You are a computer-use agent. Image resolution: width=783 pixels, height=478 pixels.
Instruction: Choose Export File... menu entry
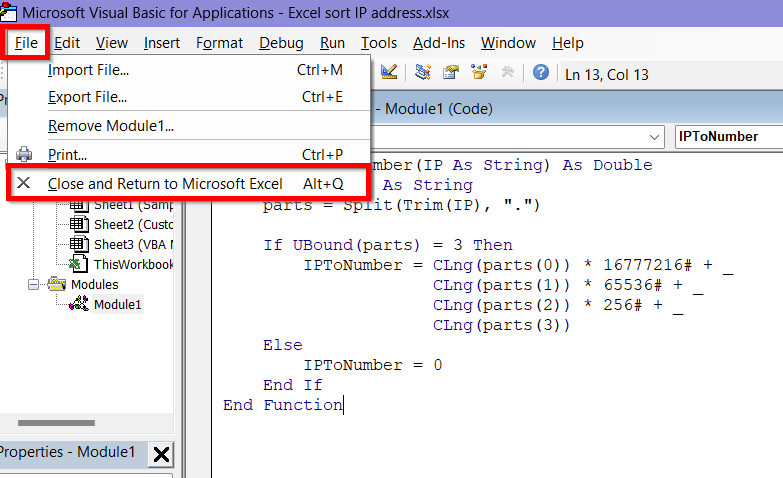[x=189, y=96]
